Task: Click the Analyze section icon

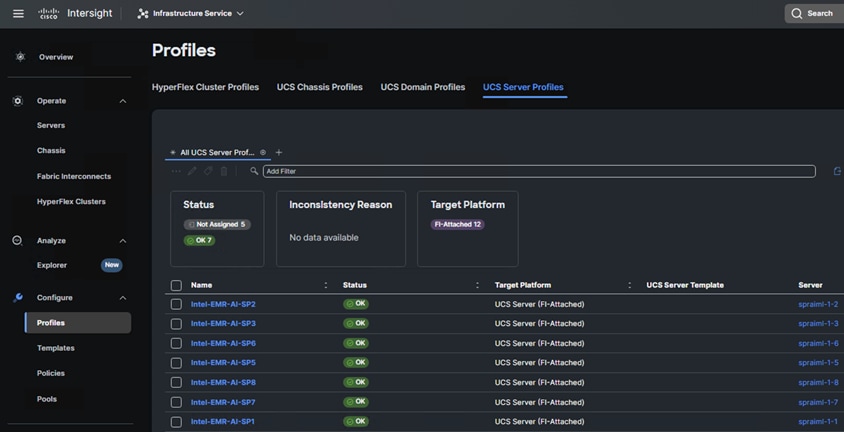Action: click(18, 240)
